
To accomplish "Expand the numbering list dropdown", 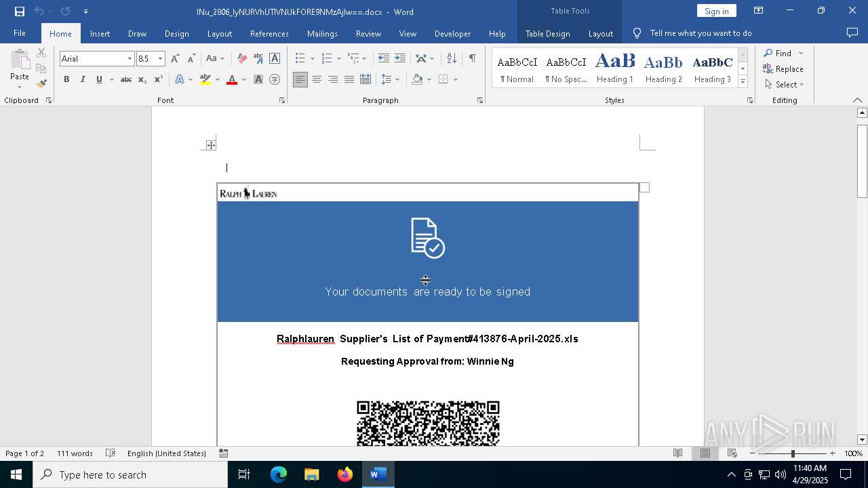I will click(339, 59).
